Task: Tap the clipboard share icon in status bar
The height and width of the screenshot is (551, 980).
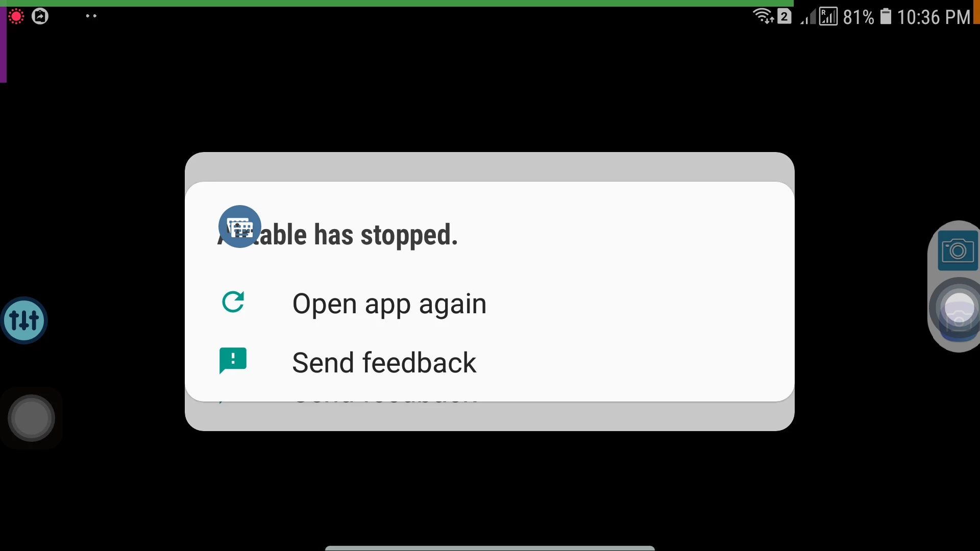Action: [x=40, y=16]
